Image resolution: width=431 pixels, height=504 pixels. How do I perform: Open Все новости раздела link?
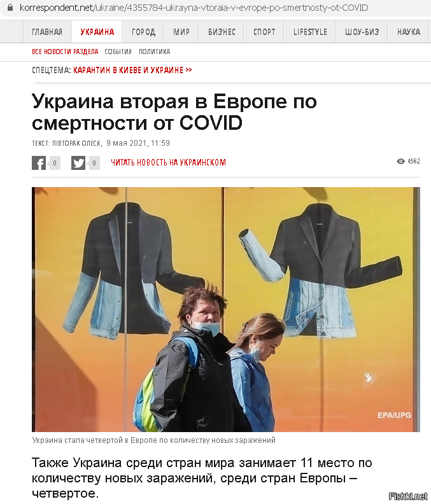point(65,52)
